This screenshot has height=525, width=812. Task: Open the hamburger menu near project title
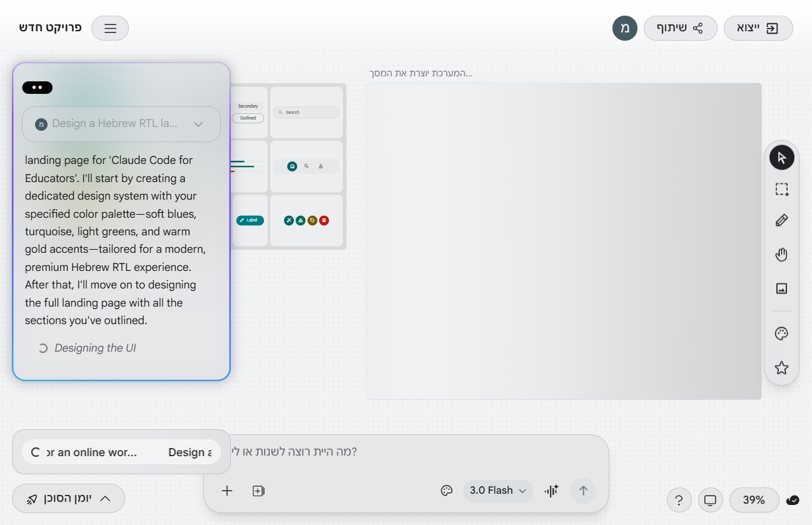(110, 28)
